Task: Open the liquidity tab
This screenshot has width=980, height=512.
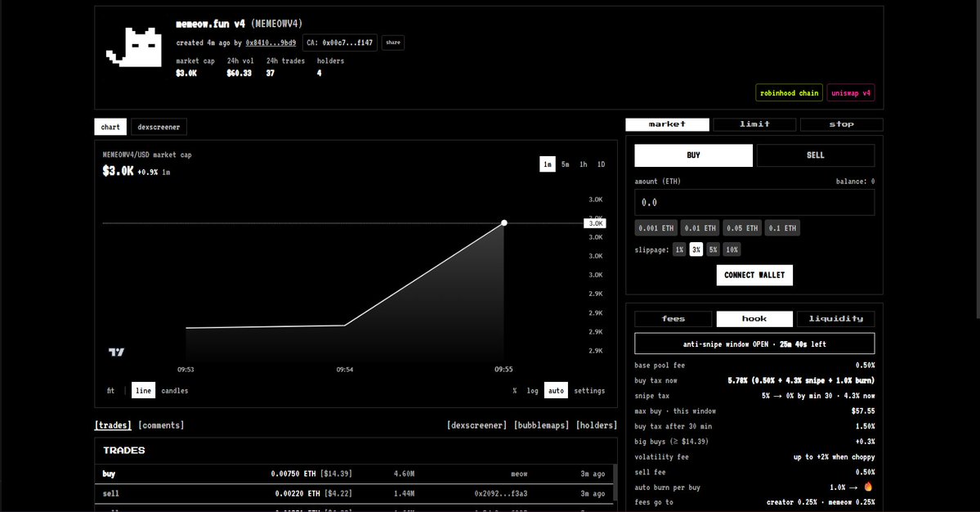Action: pyautogui.click(x=835, y=319)
